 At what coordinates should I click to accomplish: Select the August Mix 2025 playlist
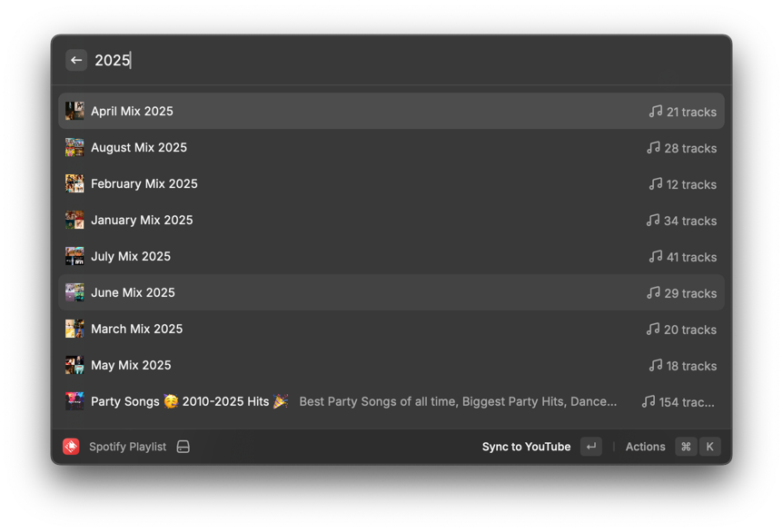(273, 147)
